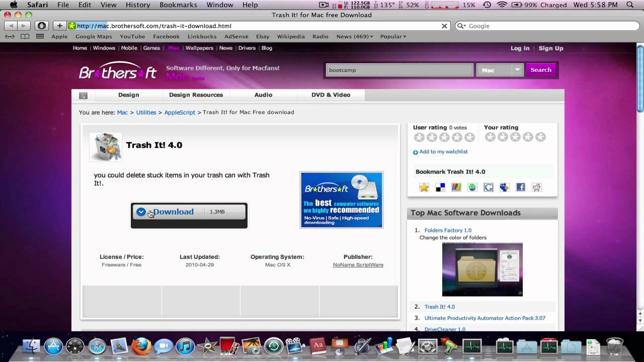
Task: Expand the Popular bookmarks folder
Action: [393, 36]
